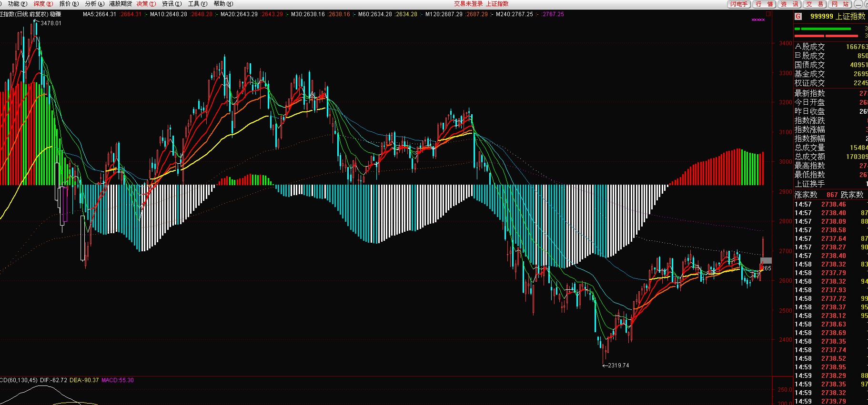This screenshot has width=868, height=405.
Task: Click the 基金成交 row label
Action: pyautogui.click(x=809, y=74)
